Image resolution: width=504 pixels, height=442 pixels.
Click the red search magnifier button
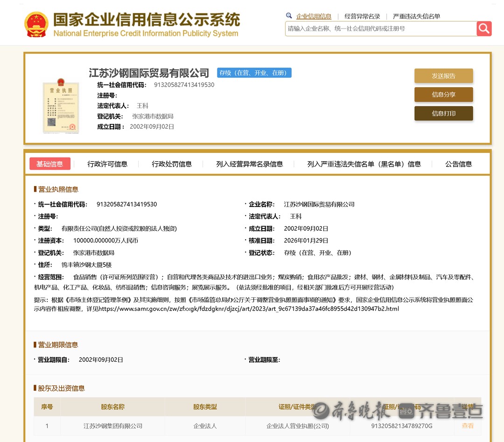point(484,28)
